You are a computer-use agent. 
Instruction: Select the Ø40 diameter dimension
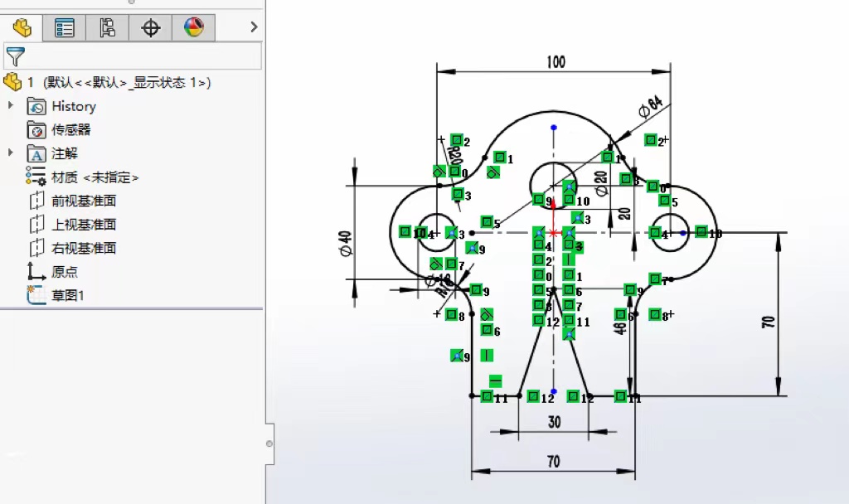point(346,244)
